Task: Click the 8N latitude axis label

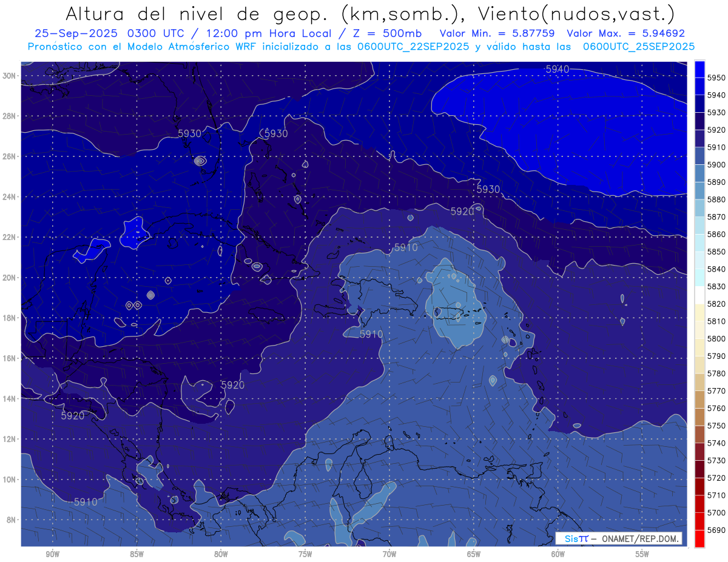Action: (11, 520)
